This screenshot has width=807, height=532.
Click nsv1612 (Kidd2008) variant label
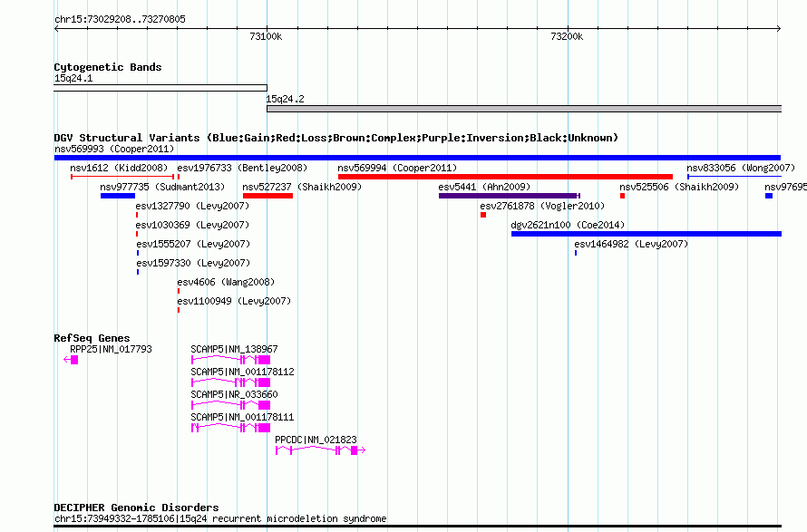pos(119,168)
